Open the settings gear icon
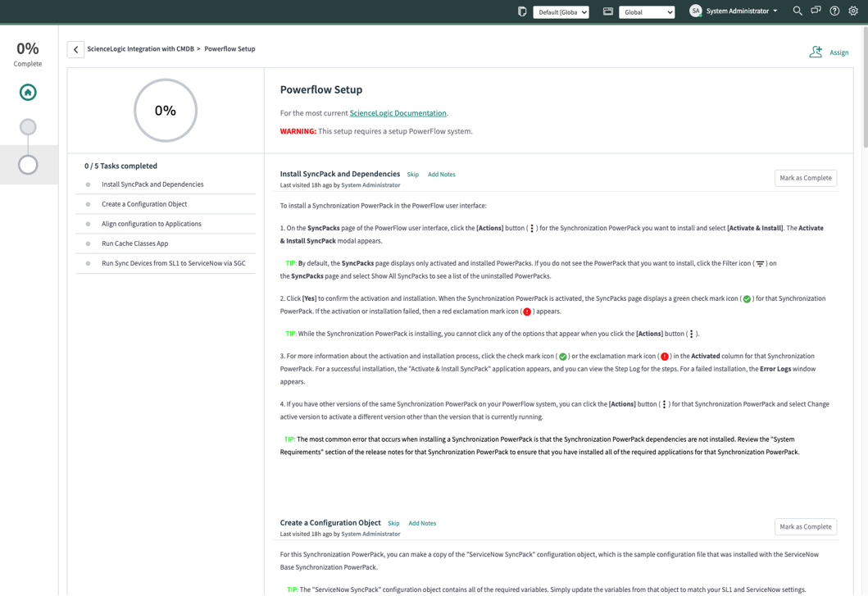This screenshot has height=596, width=868. pos(853,11)
